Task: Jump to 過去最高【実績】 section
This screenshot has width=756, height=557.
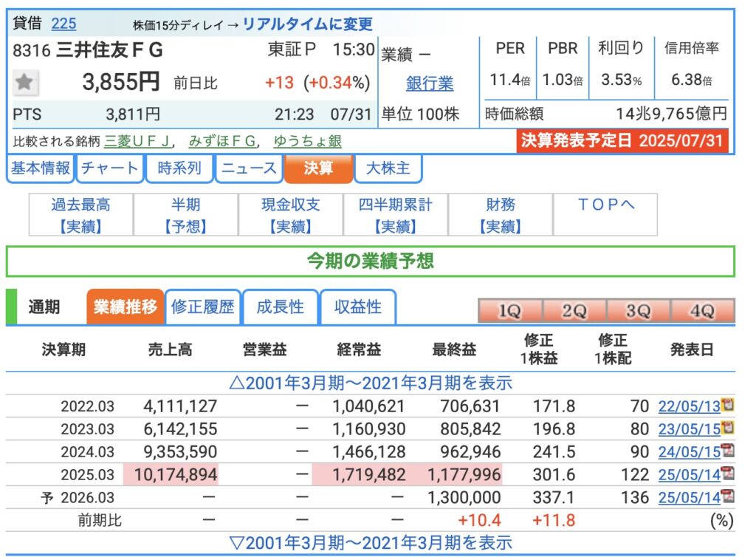Action: tap(81, 215)
